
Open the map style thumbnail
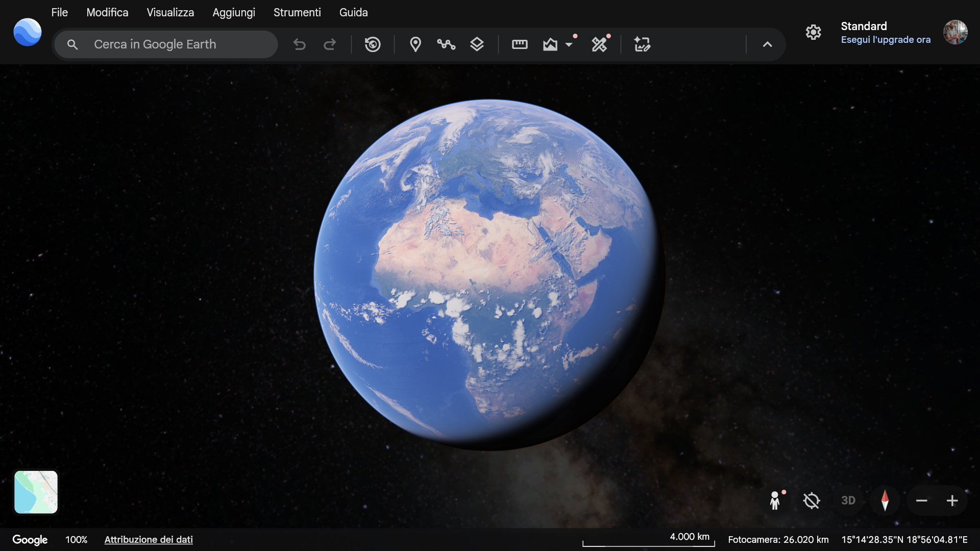[x=36, y=492]
